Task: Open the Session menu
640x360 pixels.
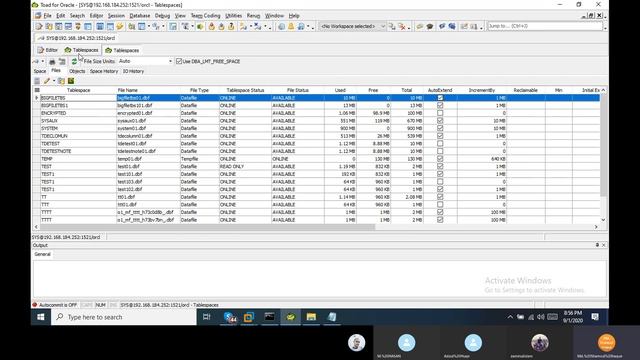Action: (116, 16)
